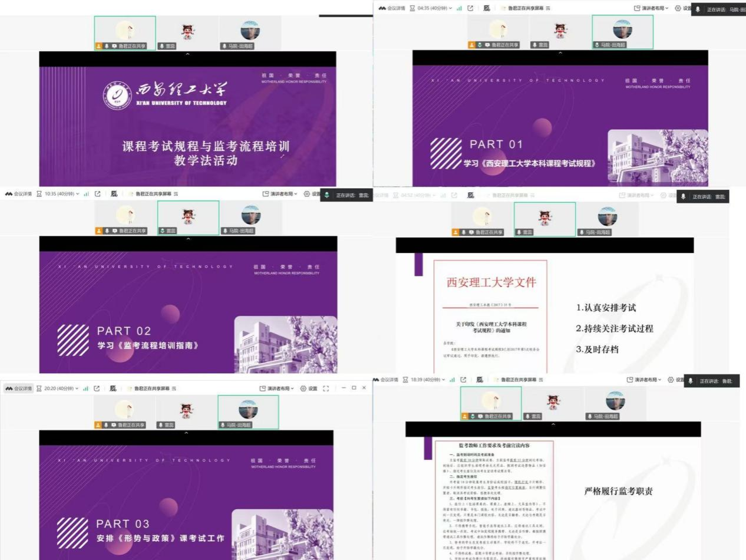Screen dimensions: 746x560
Task: Click the 正在讲话 microphone indicator in 10:35 window
Action: pyautogui.click(x=327, y=195)
